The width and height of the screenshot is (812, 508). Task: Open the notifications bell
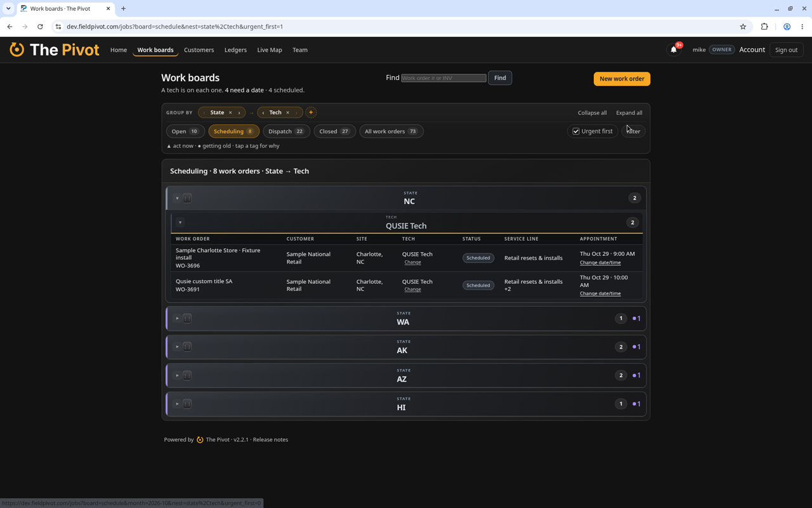(x=674, y=50)
